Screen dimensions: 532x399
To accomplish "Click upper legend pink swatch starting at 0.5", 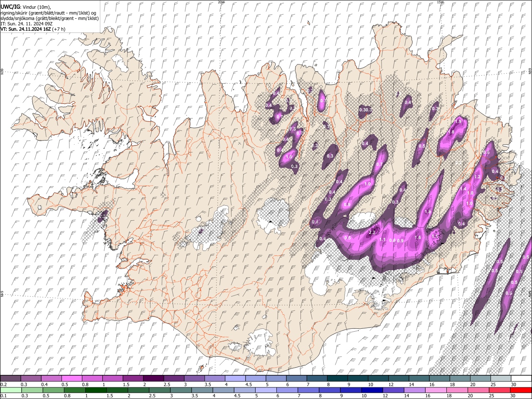I will [x=71, y=378].
